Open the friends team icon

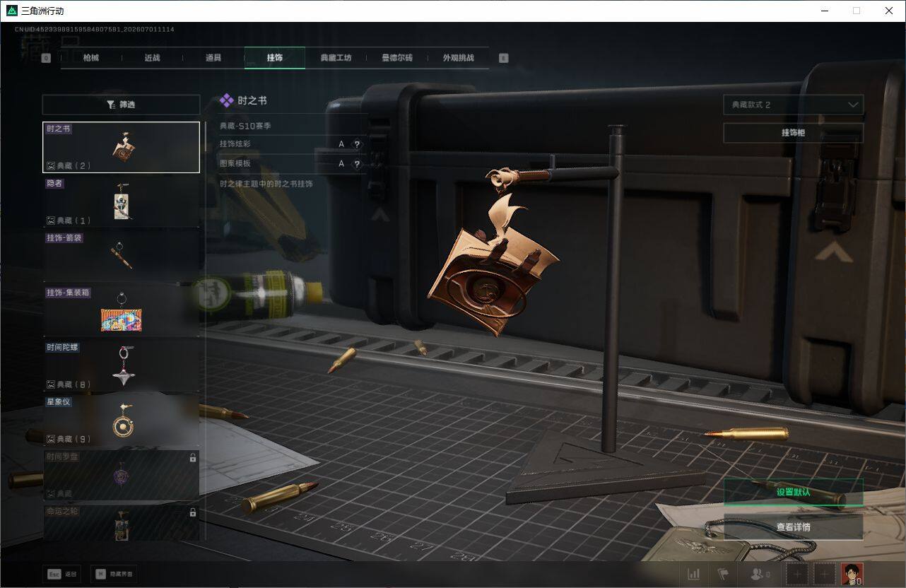pos(760,575)
